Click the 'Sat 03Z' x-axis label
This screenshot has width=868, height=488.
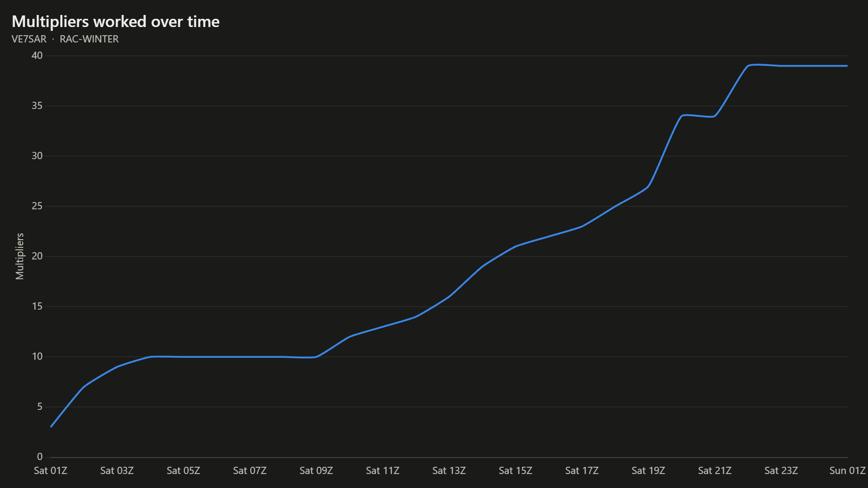(x=117, y=471)
